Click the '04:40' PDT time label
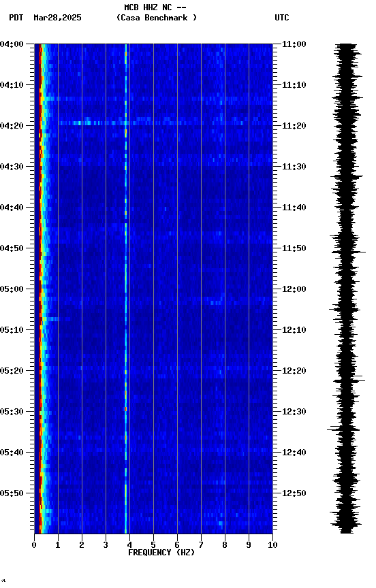This screenshot has height=588, width=376. coord(12,208)
